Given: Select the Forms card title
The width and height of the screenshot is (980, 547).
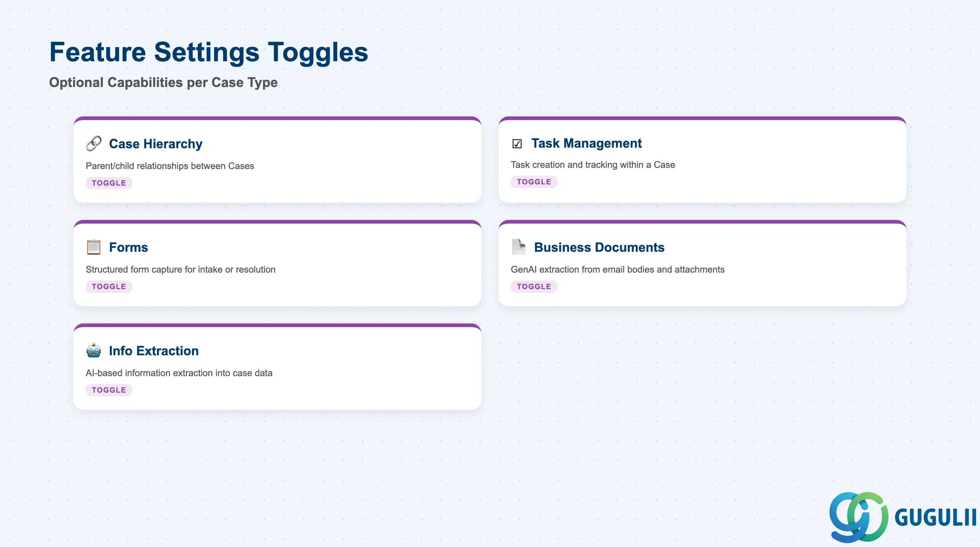Looking at the screenshot, I should coord(128,247).
